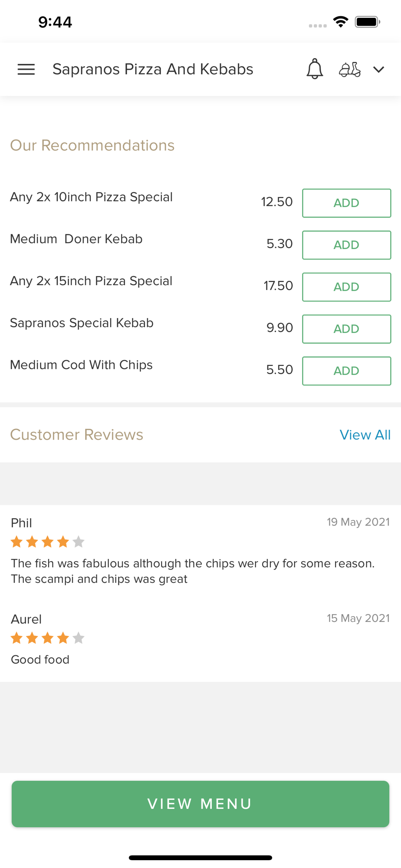
Task: Add Medium Cod With Chips
Action: [346, 371]
